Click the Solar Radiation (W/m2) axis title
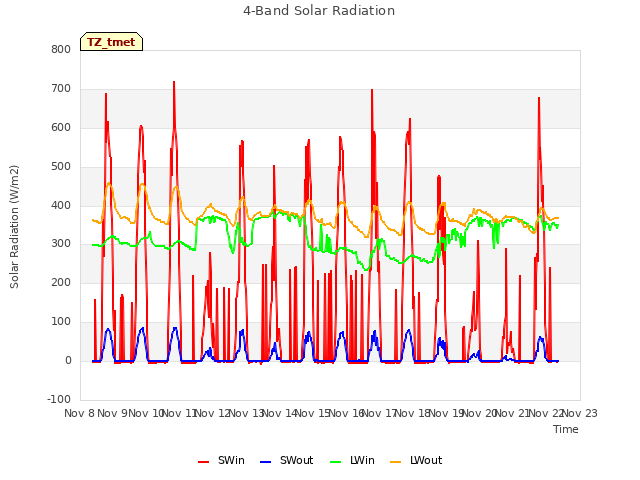 [14, 227]
